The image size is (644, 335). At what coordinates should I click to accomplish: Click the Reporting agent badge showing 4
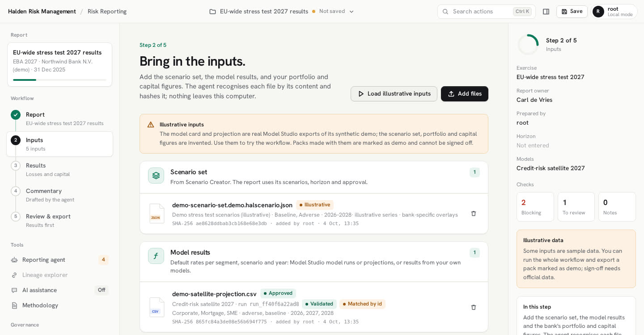tap(103, 260)
